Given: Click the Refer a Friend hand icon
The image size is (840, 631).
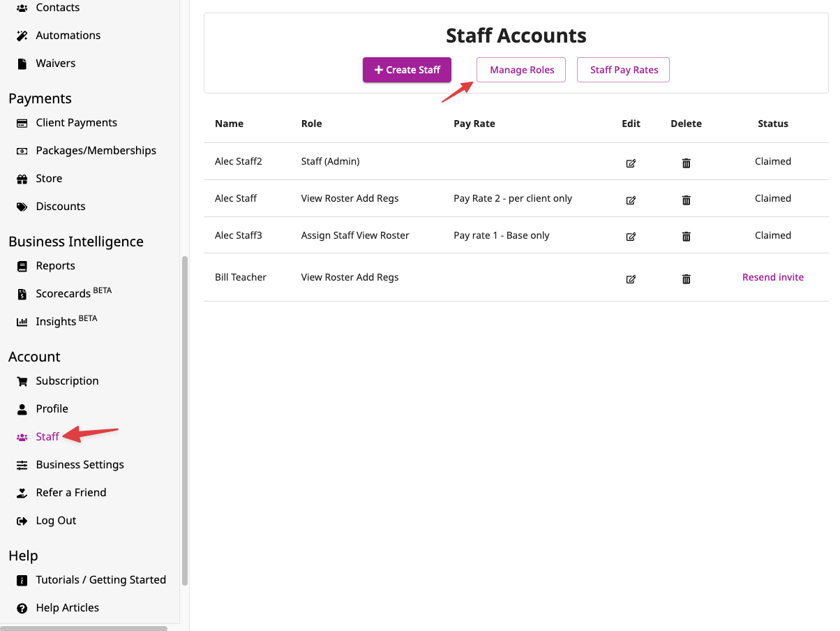Looking at the screenshot, I should coord(22,493).
